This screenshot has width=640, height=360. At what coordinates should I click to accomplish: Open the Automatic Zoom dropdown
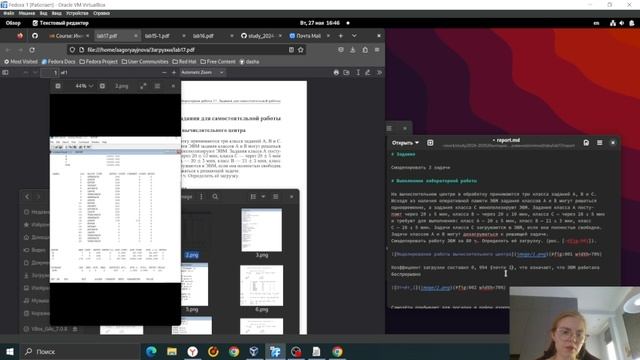tap(202, 73)
